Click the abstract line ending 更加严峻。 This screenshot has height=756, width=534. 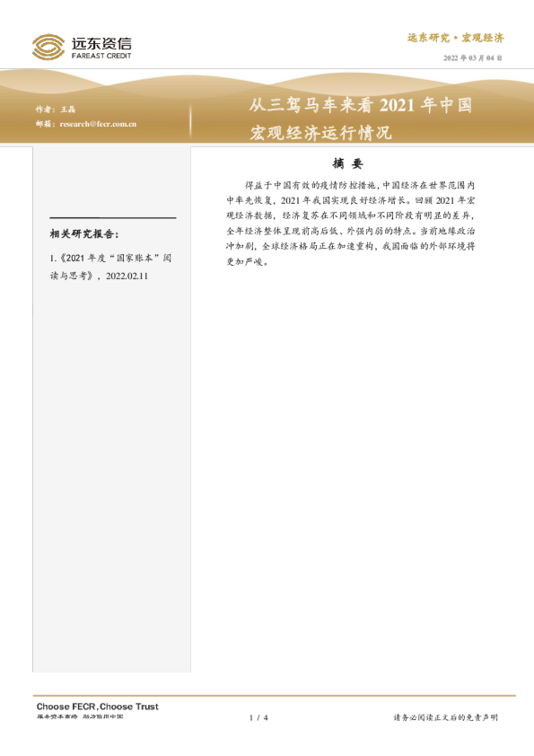247,262
